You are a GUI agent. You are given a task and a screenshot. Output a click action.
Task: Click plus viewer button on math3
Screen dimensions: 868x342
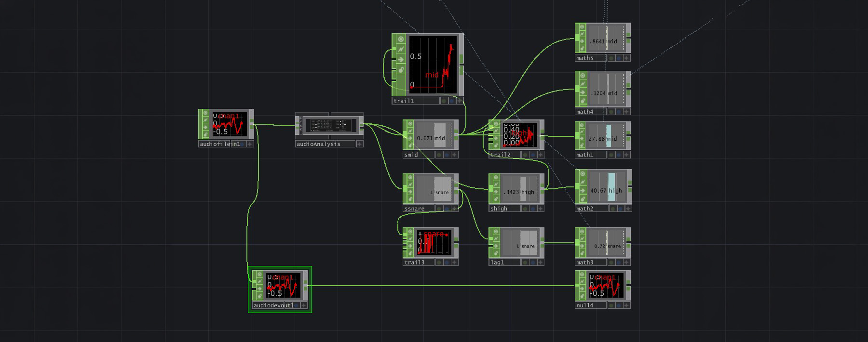tap(626, 263)
